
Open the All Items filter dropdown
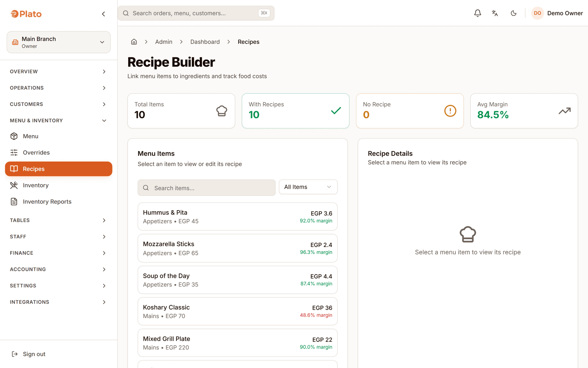click(308, 187)
